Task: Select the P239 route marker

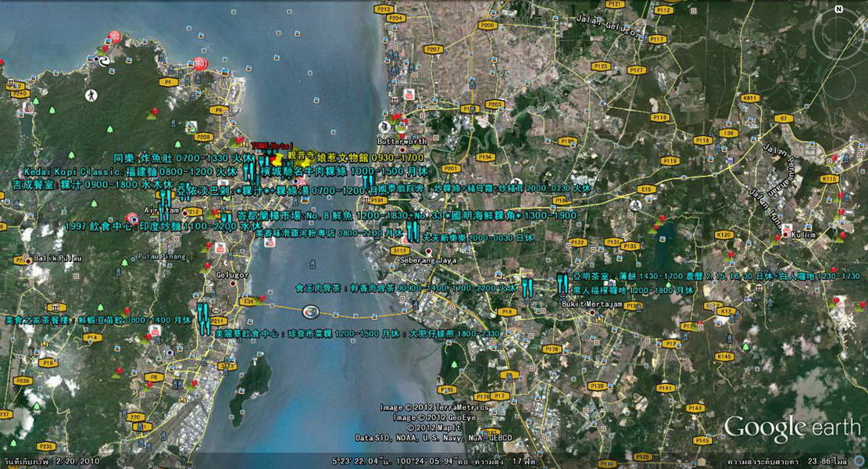Action: click(23, 381)
